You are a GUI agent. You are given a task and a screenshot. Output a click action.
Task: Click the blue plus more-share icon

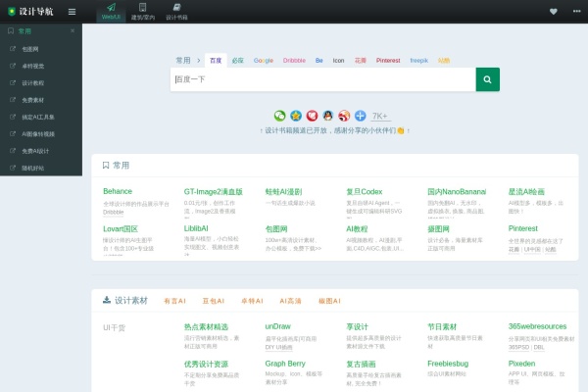[x=361, y=116]
